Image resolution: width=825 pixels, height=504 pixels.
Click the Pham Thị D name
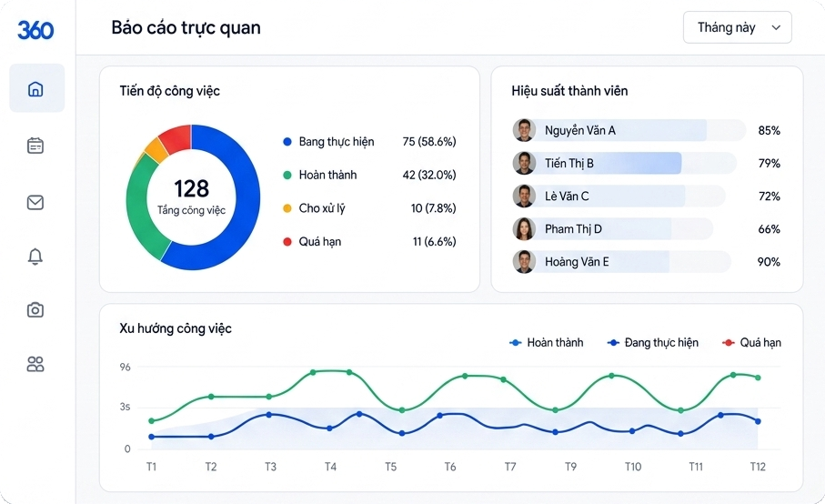click(574, 229)
